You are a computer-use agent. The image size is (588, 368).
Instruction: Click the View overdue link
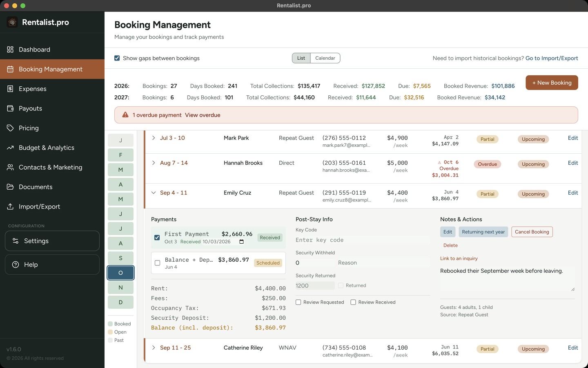click(203, 115)
